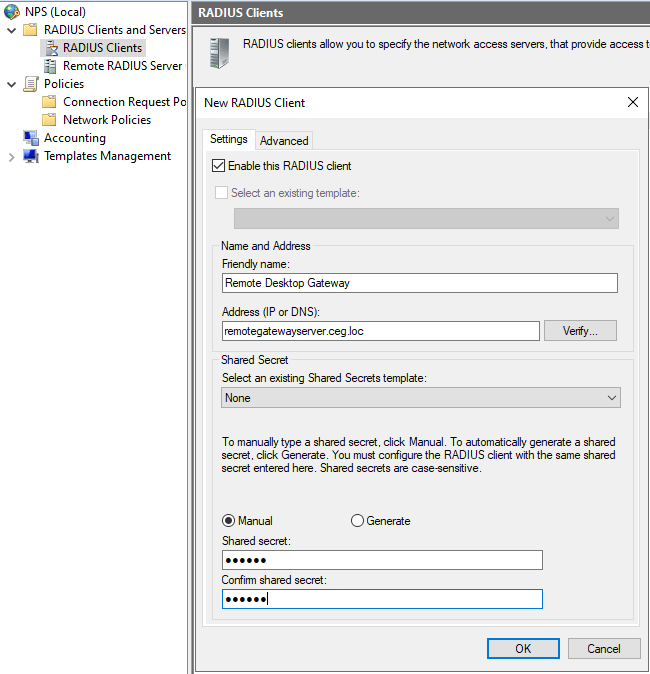
Task: Switch to the Settings tab
Action: [x=229, y=140]
